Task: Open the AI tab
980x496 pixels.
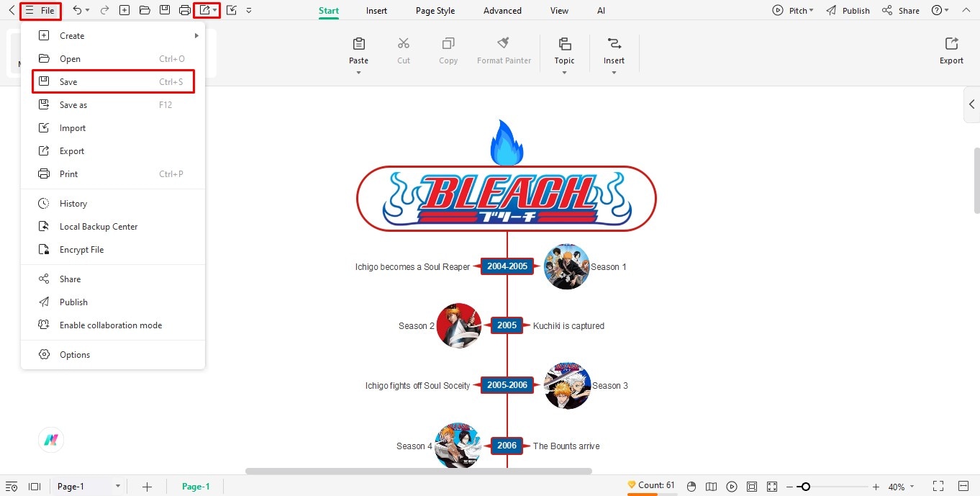Action: pos(601,11)
